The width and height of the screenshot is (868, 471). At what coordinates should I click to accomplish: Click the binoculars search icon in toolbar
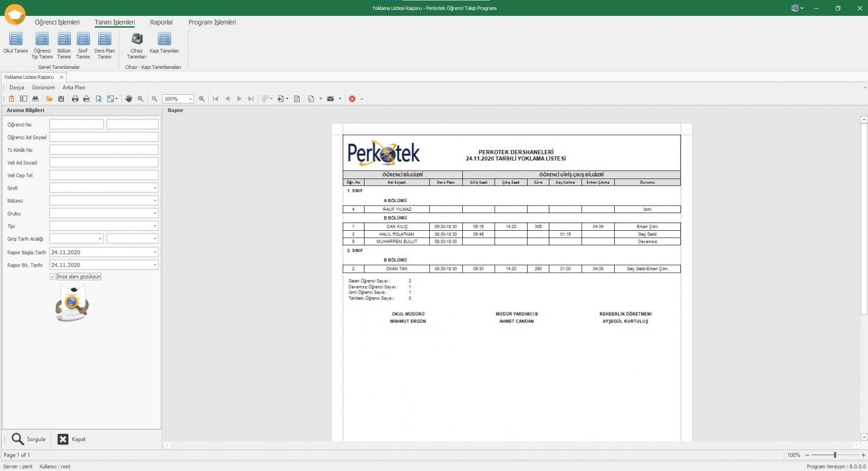tap(35, 99)
